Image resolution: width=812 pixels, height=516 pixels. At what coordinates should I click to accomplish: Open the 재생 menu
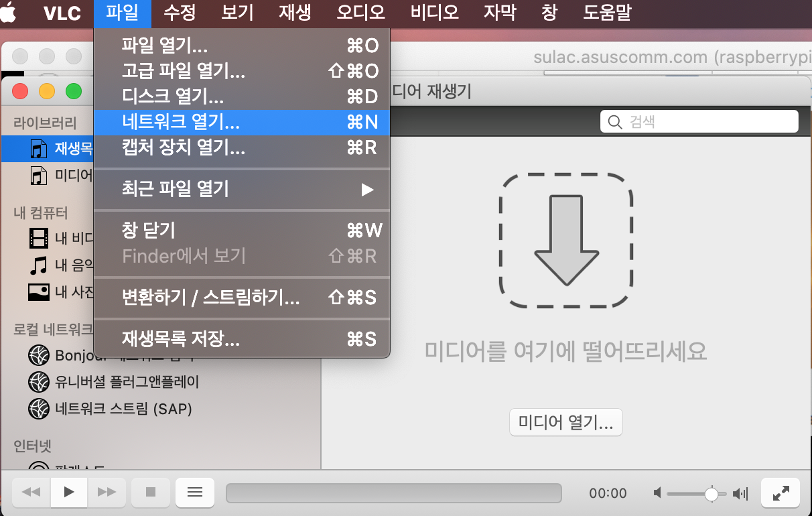295,13
